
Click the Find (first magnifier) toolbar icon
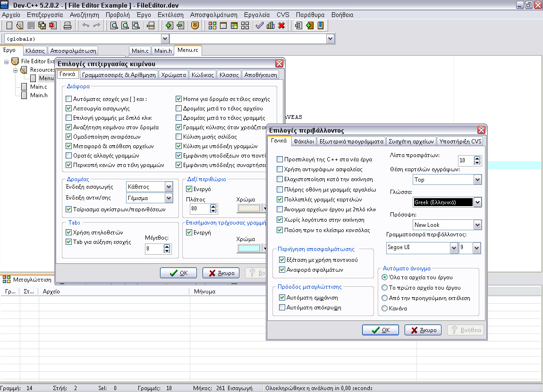tap(114, 25)
